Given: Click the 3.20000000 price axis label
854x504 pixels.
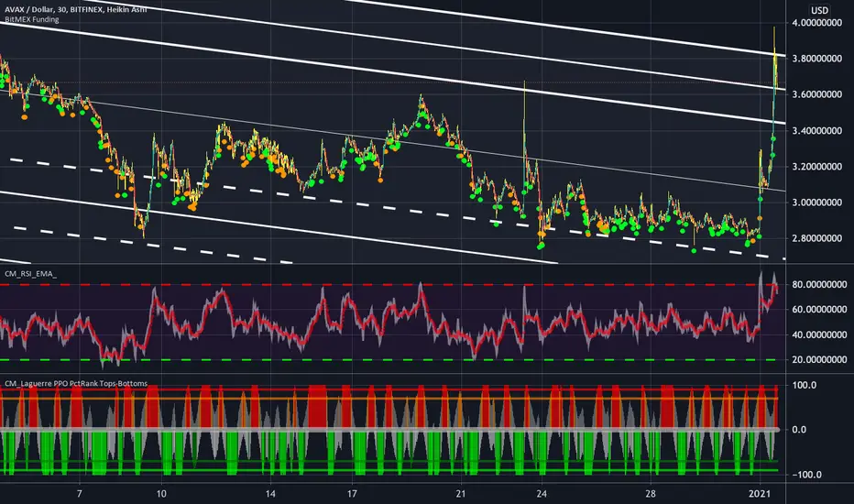Looking at the screenshot, I should (817, 167).
